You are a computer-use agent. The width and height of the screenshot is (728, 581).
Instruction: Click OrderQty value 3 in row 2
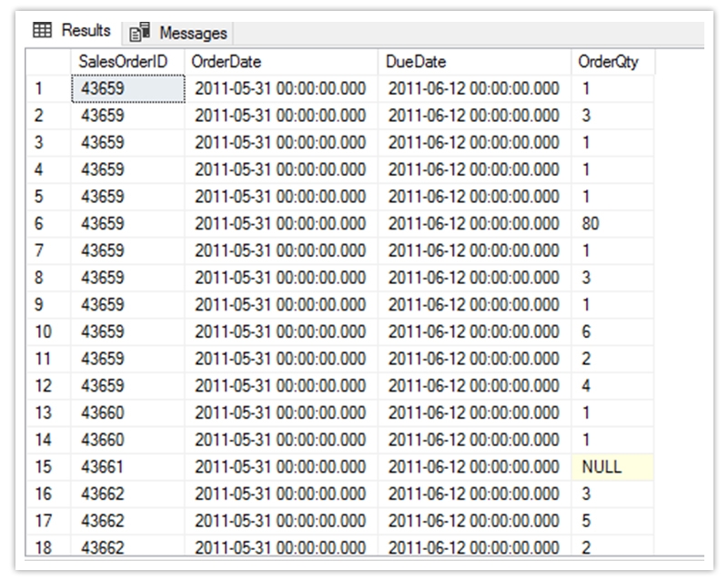(612, 116)
